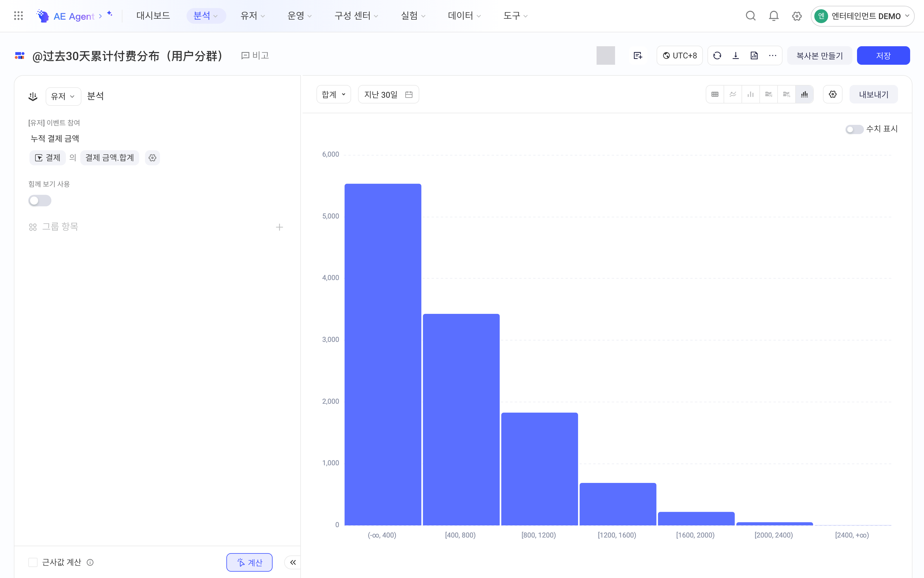This screenshot has width=924, height=578.
Task: Open the report chart document icon
Action: [x=754, y=56]
